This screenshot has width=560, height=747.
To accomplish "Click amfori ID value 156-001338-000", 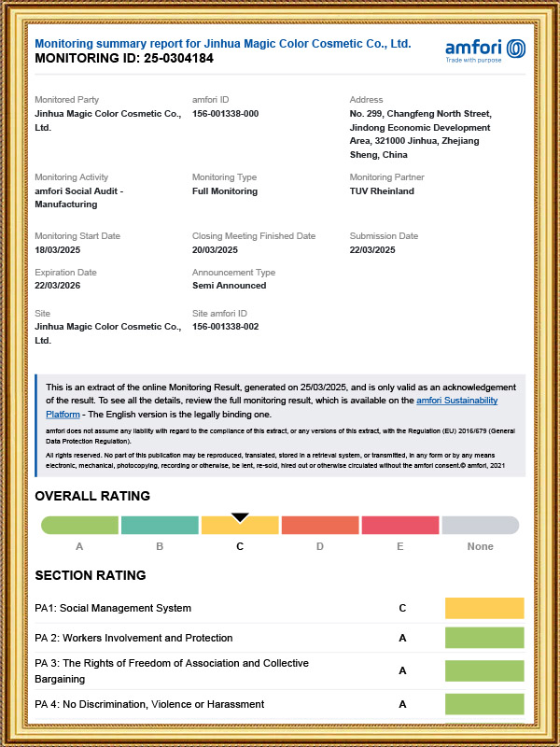I will tap(225, 114).
